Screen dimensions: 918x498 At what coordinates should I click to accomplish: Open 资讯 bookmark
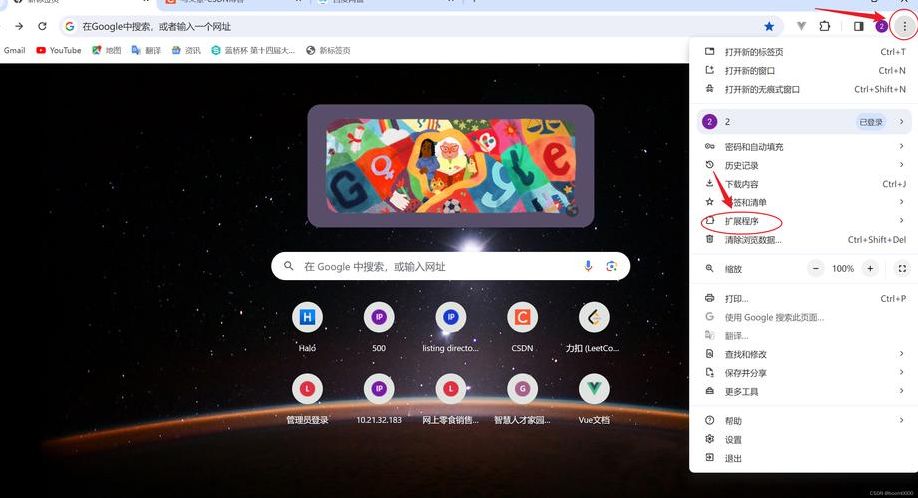pos(186,50)
